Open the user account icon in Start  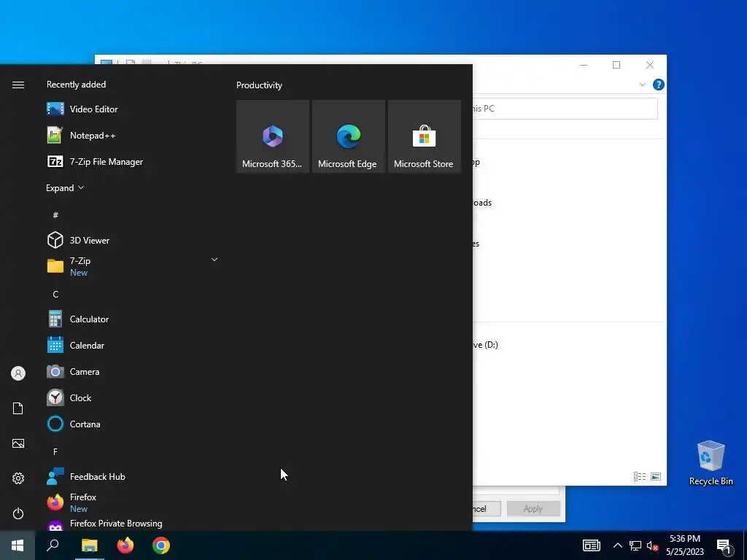coord(18,373)
